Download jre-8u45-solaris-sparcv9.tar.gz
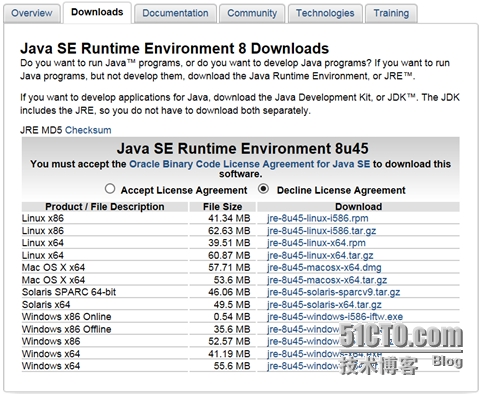 (x=333, y=292)
